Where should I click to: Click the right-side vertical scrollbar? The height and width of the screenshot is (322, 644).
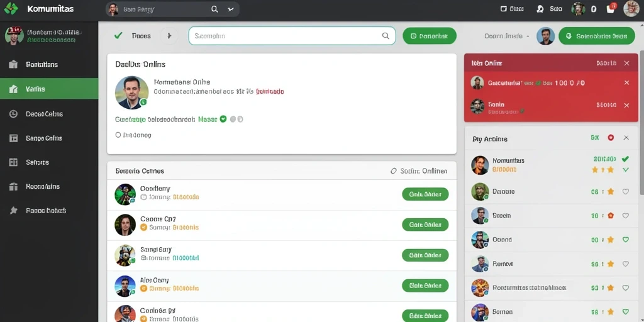641,123
